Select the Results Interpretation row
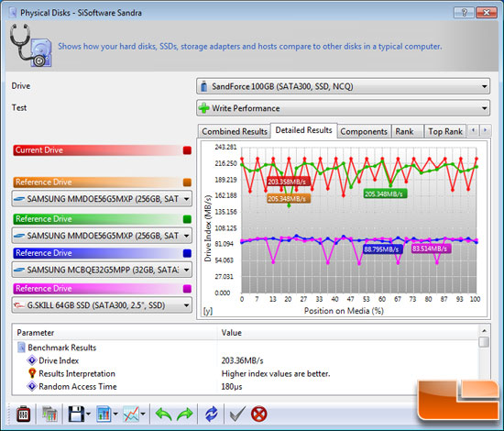504x431 pixels. pos(246,373)
